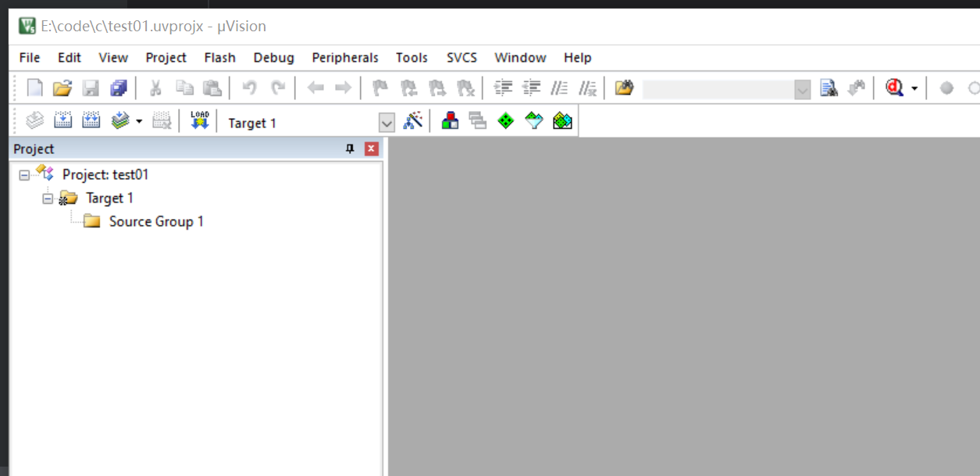Pin the Project panel with pushpin

(350, 149)
